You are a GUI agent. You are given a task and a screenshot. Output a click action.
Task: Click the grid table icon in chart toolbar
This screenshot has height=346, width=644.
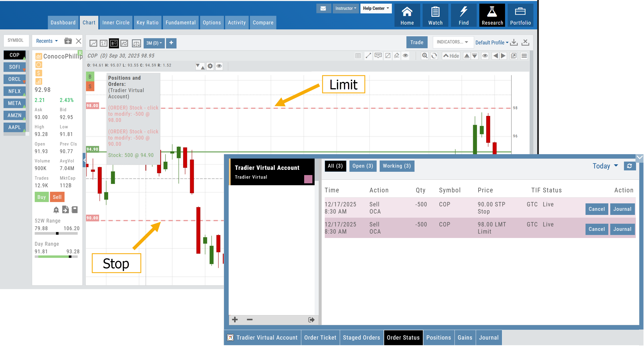pyautogui.click(x=358, y=56)
